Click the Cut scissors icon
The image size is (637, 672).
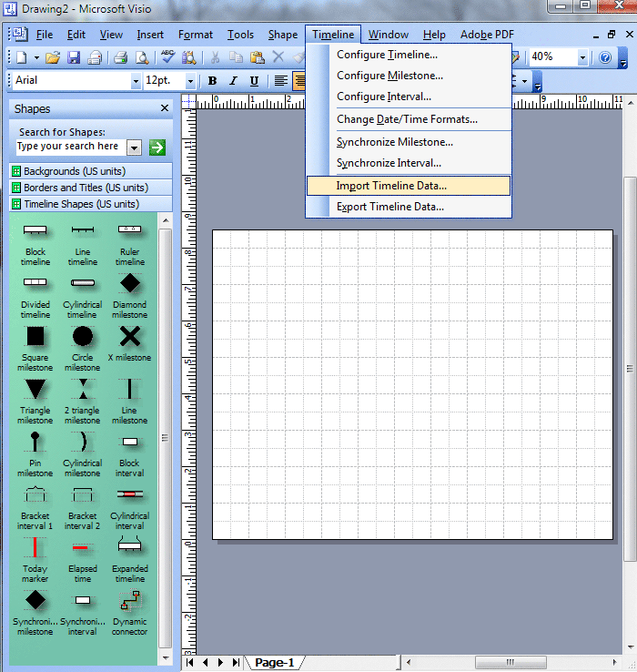tap(215, 57)
